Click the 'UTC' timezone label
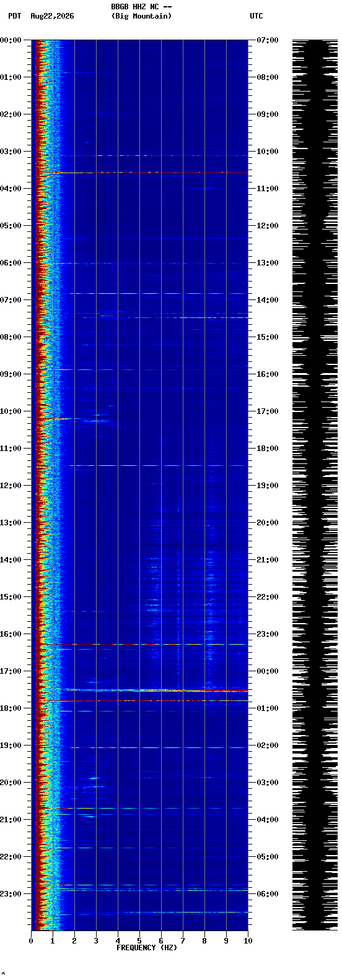342x980 pixels. pos(256,16)
